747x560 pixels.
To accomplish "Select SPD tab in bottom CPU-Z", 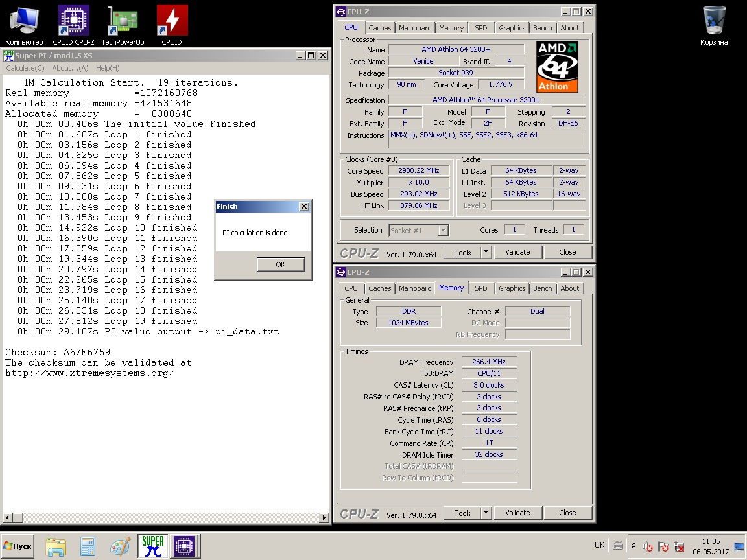I will tap(481, 288).
